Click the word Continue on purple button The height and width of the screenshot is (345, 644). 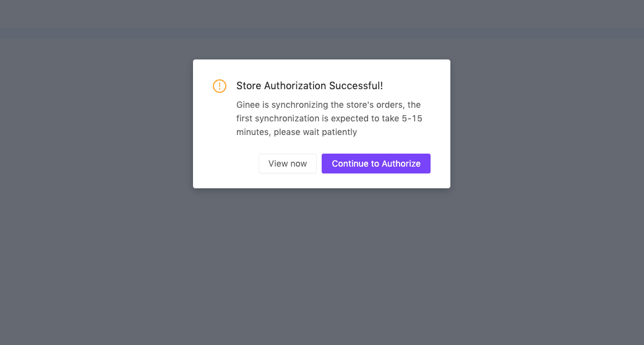click(x=350, y=164)
